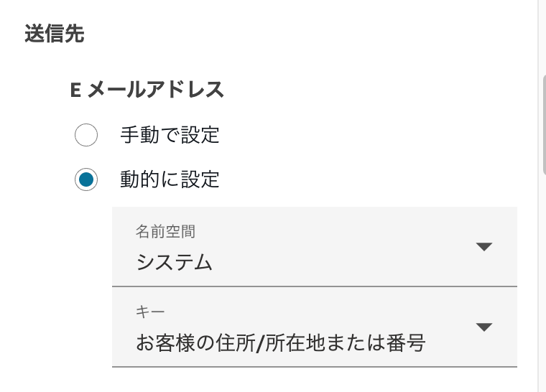Image resolution: width=546 pixels, height=392 pixels.
Task: Open the dropdown showing システム
Action: pyautogui.click(x=314, y=247)
